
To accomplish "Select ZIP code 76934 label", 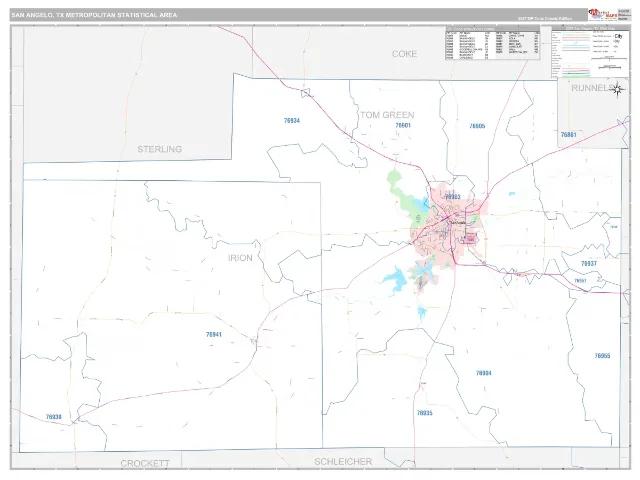I will (292, 121).
